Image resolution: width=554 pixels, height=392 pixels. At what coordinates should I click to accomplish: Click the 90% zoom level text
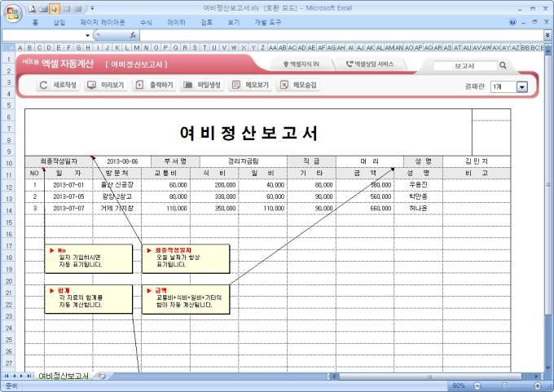[x=458, y=385]
